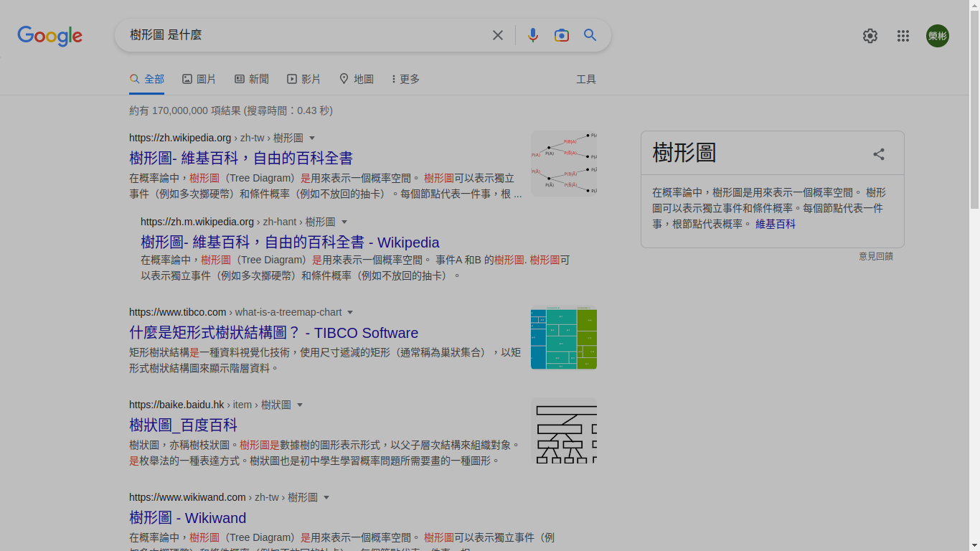
Task: Open search by image camera icon
Action: point(561,35)
